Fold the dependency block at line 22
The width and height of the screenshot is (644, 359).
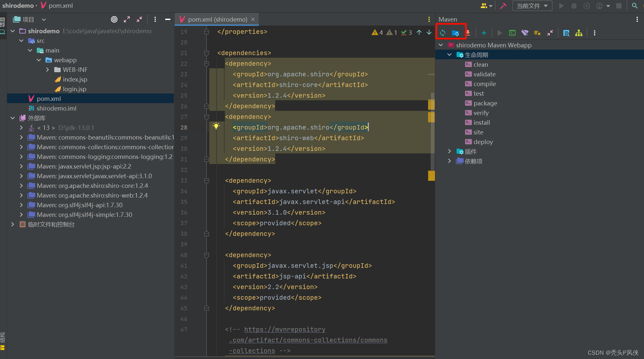pos(206,63)
